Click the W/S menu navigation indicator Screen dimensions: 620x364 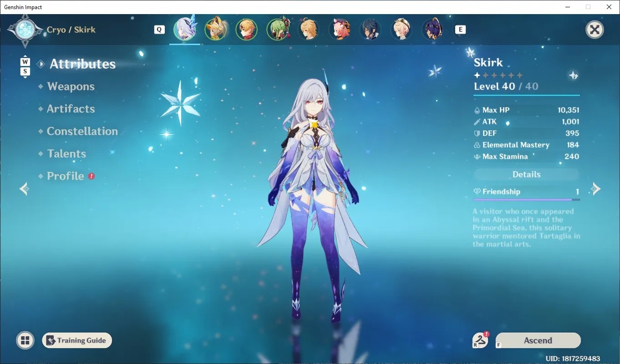[25, 66]
